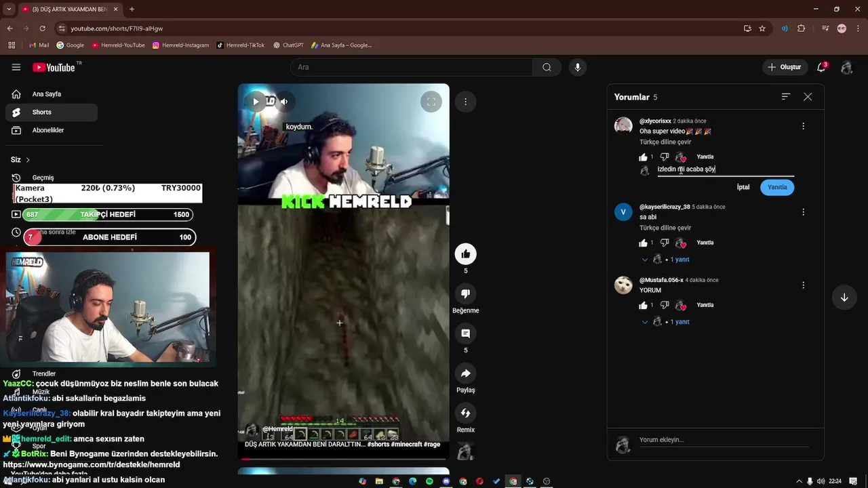The image size is (868, 488).
Task: Like the @Mustafa.056-x comment
Action: pyautogui.click(x=644, y=305)
